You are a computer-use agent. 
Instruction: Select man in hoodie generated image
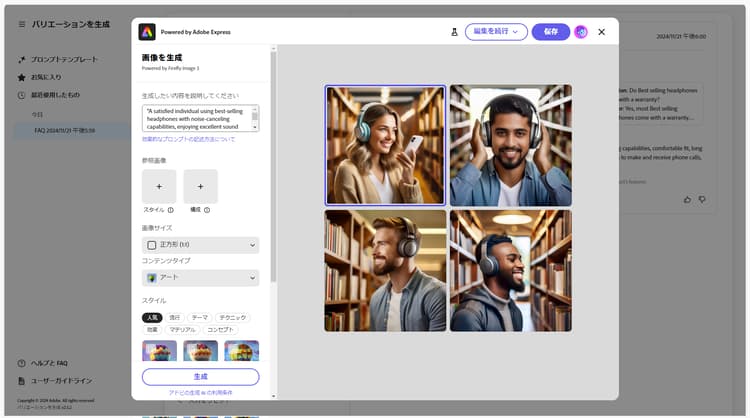[510, 271]
